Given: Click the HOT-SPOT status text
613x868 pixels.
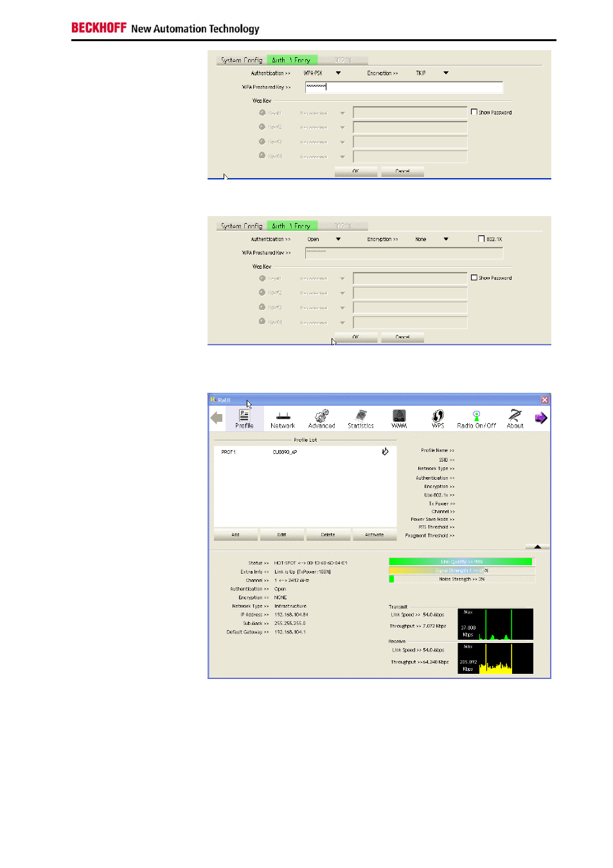Looking at the screenshot, I should pos(310,563).
